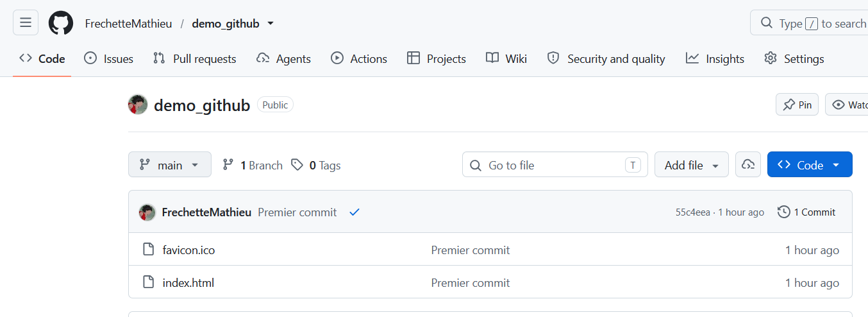Click the file icon beside favicon.ico

coord(148,250)
